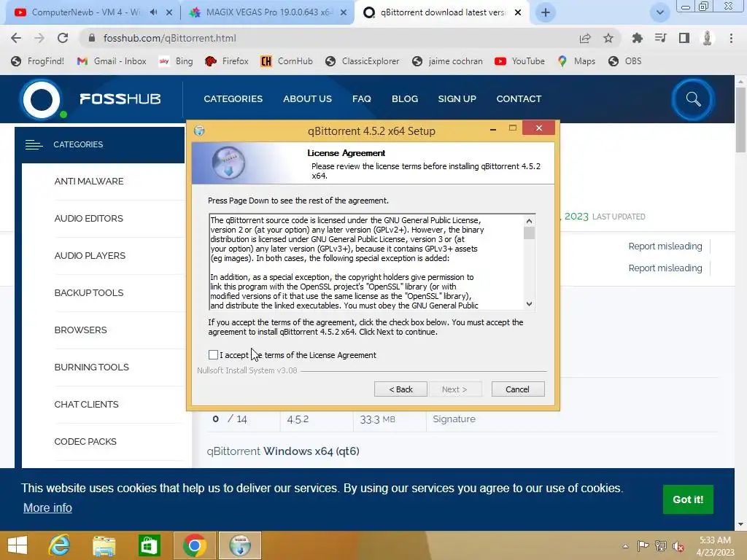Open OBS bookmark
The width and height of the screenshot is (747, 560).
[625, 61]
